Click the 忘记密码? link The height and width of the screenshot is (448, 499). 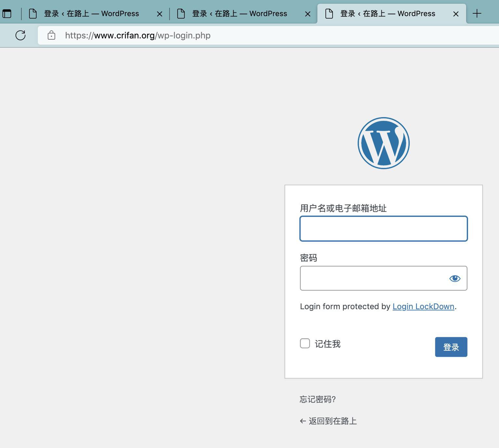tap(318, 399)
